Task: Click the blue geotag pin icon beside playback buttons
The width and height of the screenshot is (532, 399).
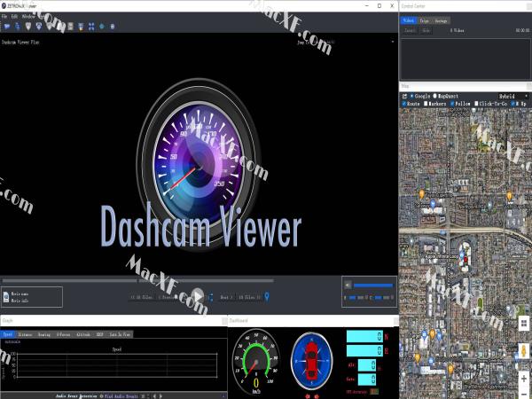Action: [x=267, y=297]
